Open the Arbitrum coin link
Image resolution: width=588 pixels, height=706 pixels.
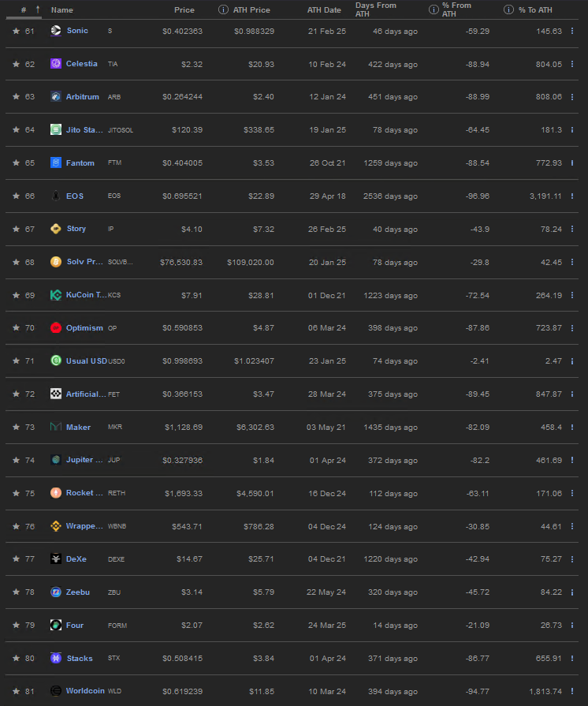[82, 97]
